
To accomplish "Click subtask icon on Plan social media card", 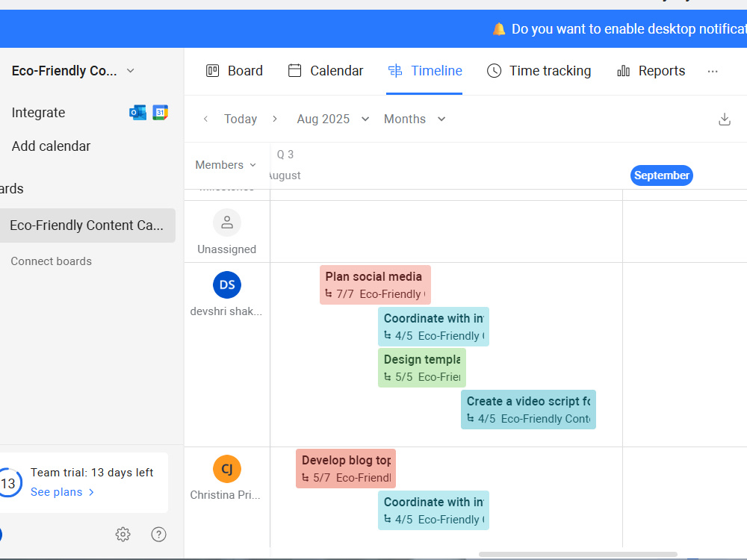I will click(x=329, y=293).
